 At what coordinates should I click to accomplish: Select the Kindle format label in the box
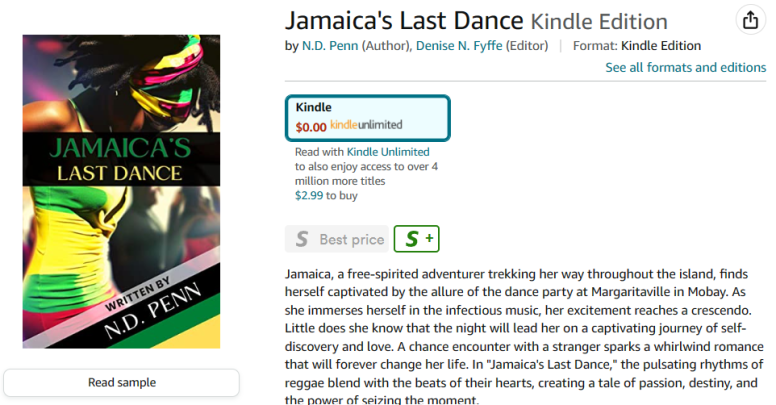313,107
